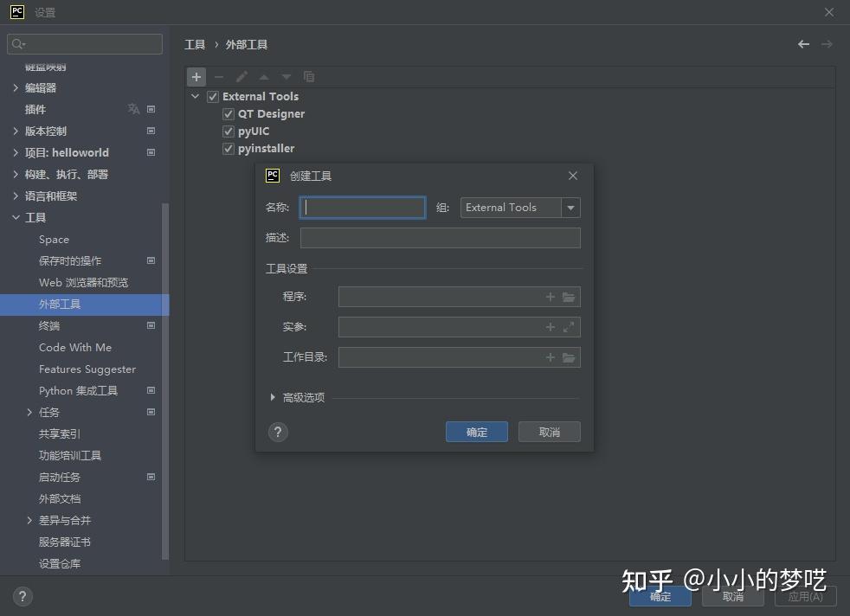Viewport: 850px width, 616px height.
Task: Expand 编辑器 settings category
Action: tap(16, 87)
